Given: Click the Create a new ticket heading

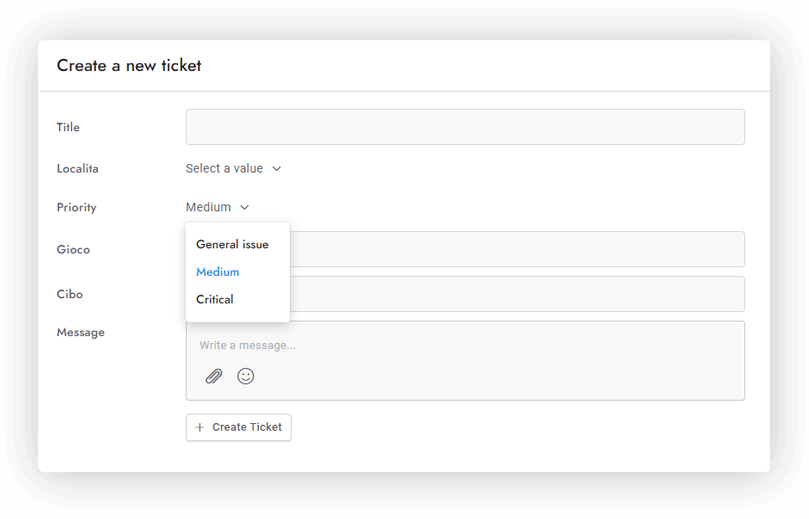Looking at the screenshot, I should (129, 66).
